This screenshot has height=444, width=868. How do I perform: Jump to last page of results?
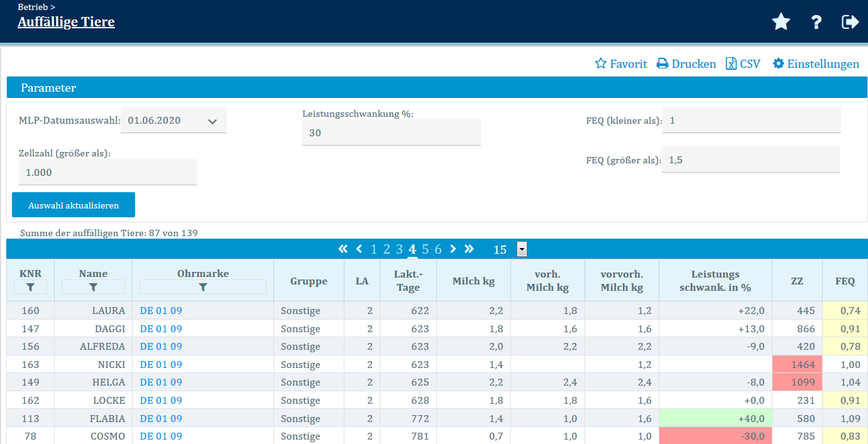(469, 249)
